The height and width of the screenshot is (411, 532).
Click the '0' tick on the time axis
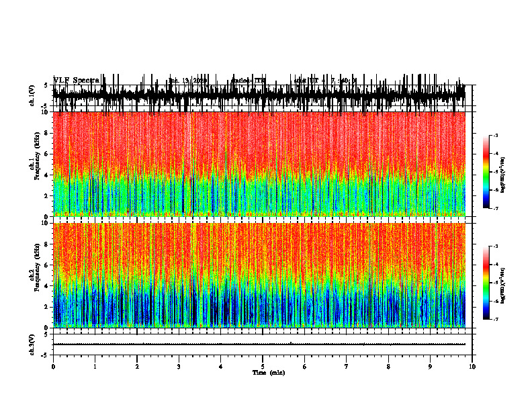coord(53,367)
